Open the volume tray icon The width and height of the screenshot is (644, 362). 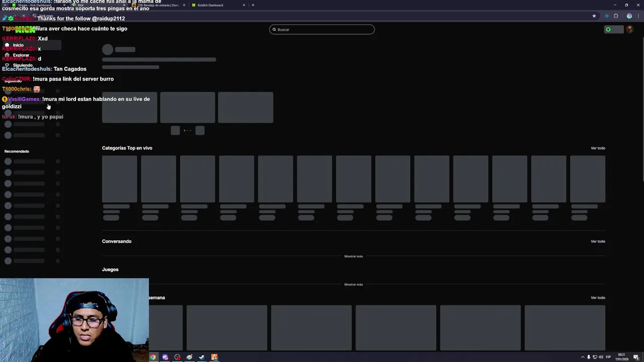tap(601, 357)
